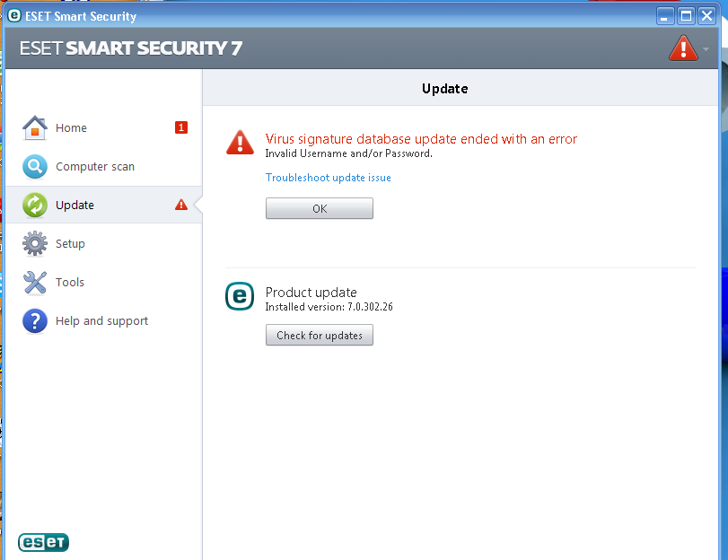
Task: Expand the dropdown arrow beside header alert icon
Action: 706,48
